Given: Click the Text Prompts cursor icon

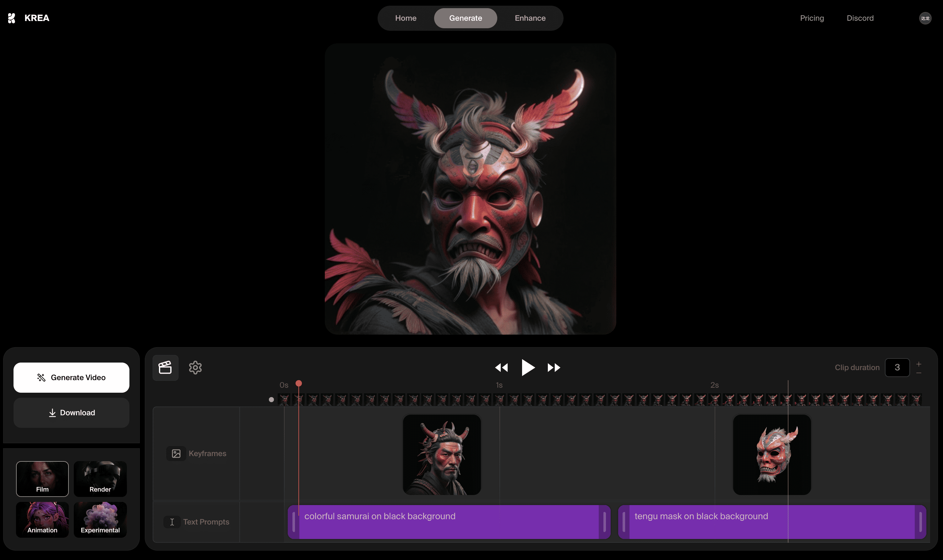Looking at the screenshot, I should (x=172, y=521).
